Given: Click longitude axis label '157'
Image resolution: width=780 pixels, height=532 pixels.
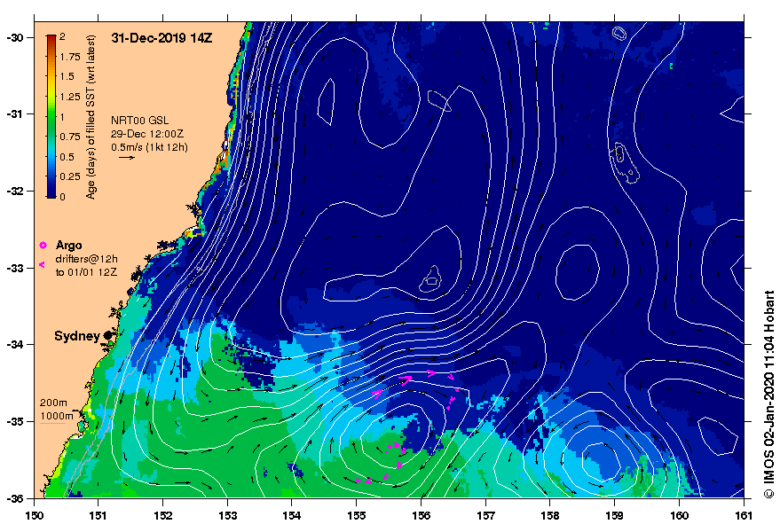Looking at the screenshot, I should pyautogui.click(x=485, y=515).
